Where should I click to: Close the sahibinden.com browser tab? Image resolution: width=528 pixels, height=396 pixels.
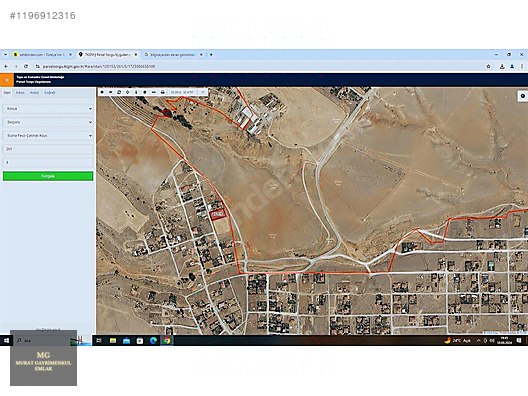point(70,55)
